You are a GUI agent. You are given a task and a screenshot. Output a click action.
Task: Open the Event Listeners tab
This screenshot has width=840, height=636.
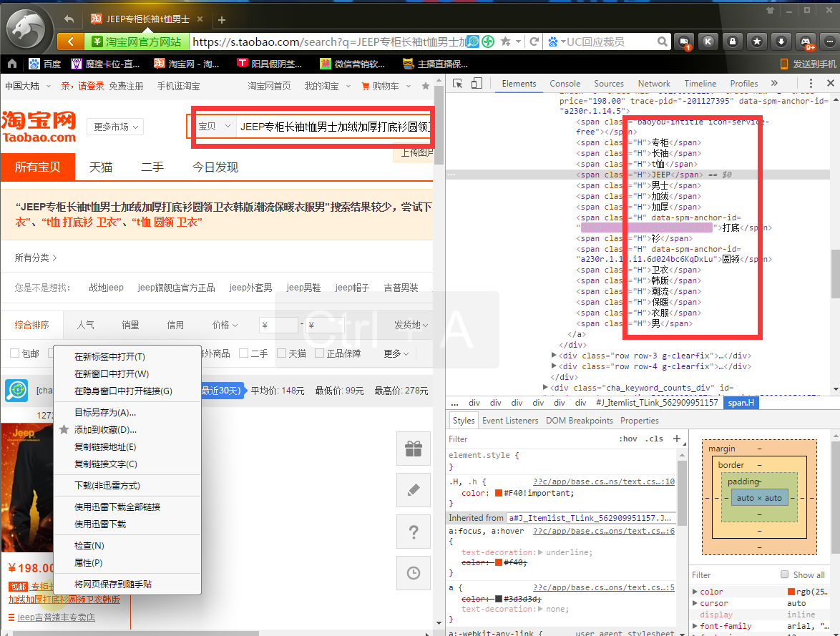point(510,421)
